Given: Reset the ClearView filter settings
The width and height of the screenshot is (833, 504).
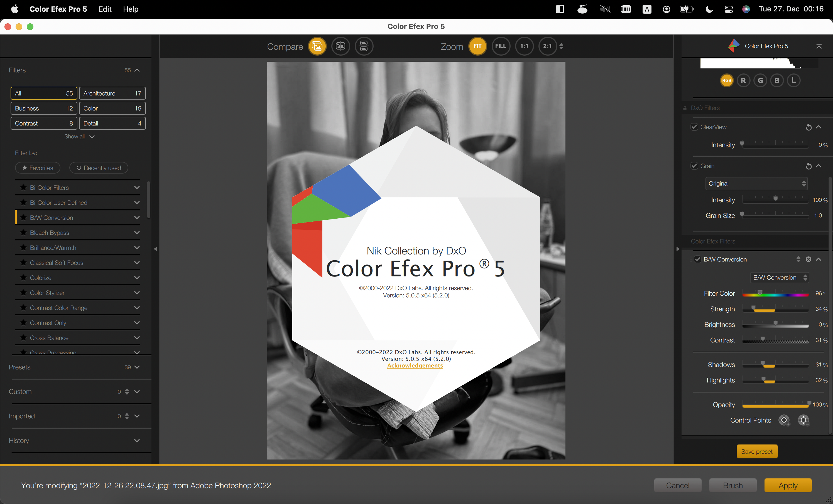Looking at the screenshot, I should 808,127.
